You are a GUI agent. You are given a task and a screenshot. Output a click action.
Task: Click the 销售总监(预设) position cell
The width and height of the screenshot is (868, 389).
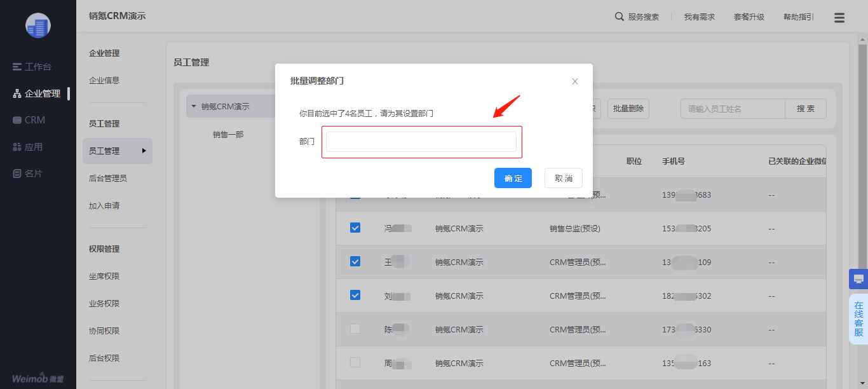[x=575, y=228]
